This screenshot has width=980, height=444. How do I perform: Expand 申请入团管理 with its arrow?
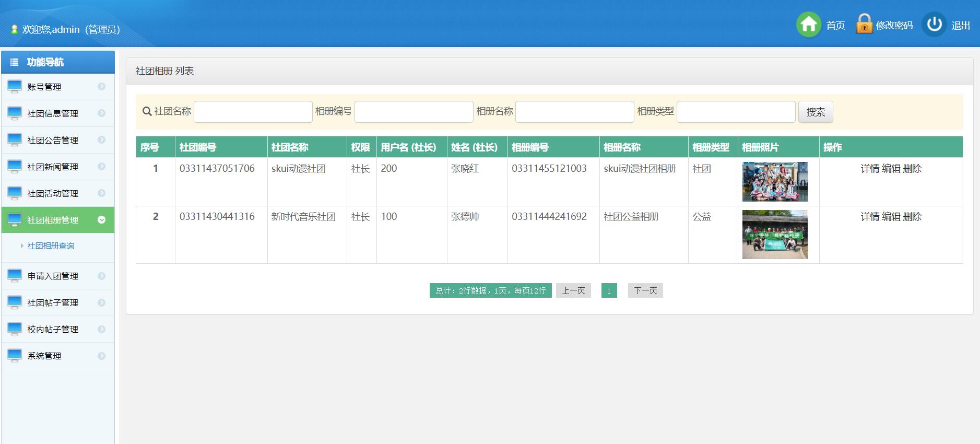point(102,276)
